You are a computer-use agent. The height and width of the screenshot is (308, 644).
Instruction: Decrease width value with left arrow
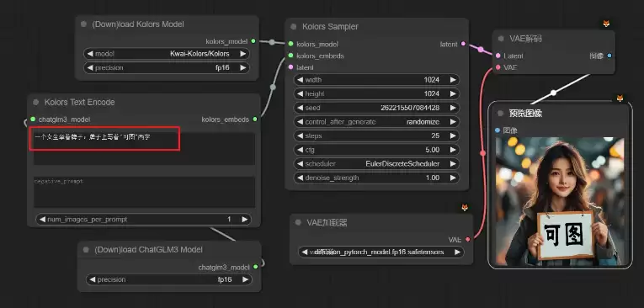pyautogui.click(x=301, y=80)
